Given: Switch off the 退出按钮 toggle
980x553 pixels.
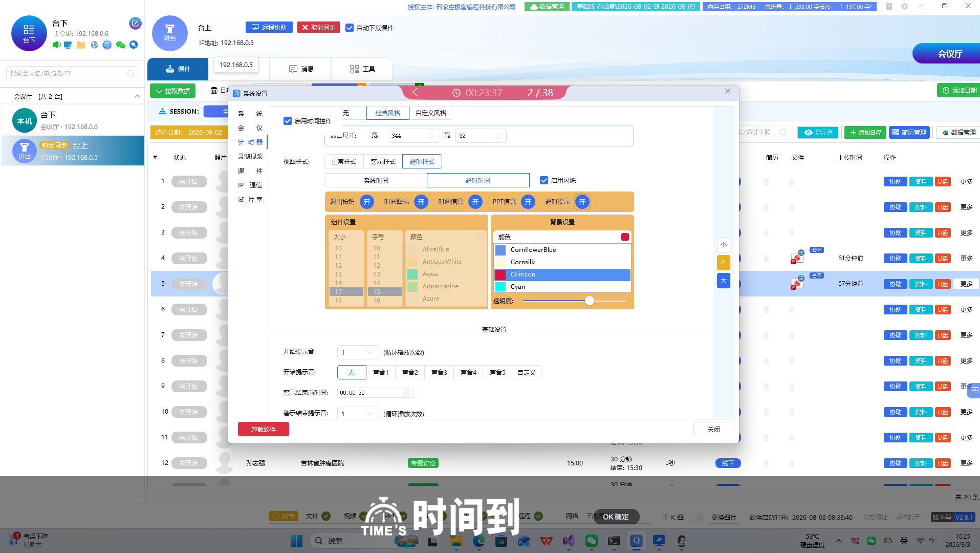Looking at the screenshot, I should (367, 202).
